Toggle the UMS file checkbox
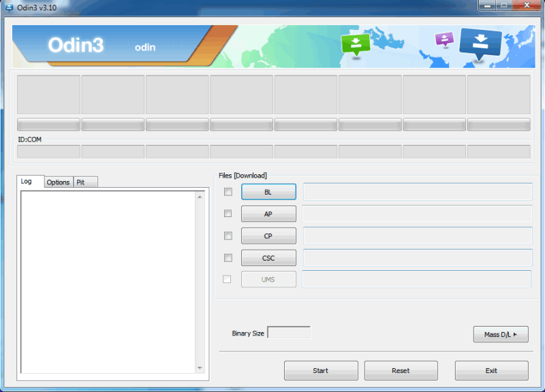The width and height of the screenshot is (545, 392). [x=227, y=279]
